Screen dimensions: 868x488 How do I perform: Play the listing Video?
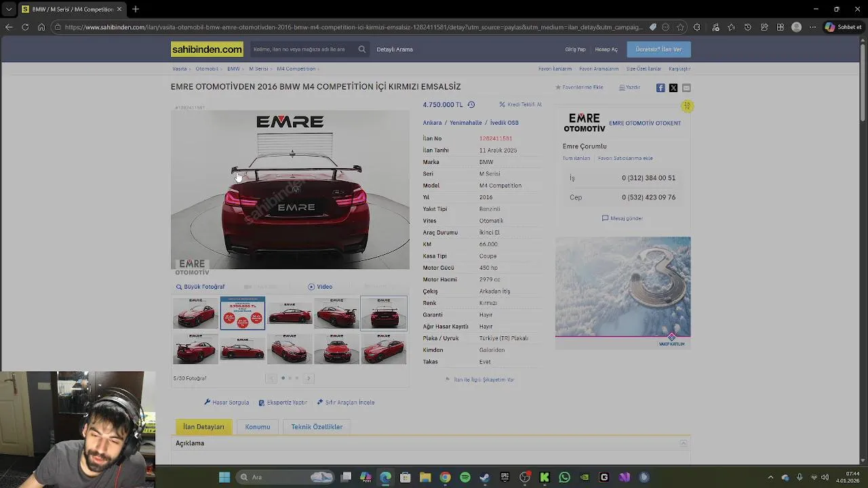click(x=320, y=287)
